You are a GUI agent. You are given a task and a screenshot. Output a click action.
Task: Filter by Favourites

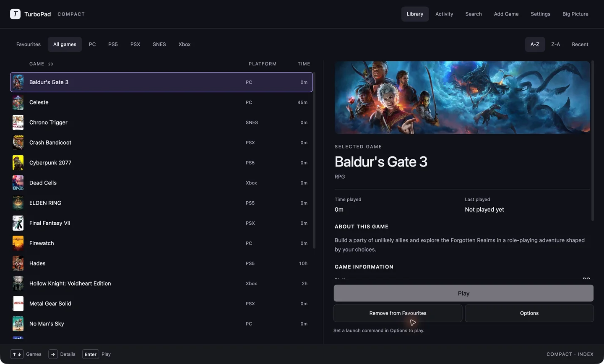click(x=29, y=44)
